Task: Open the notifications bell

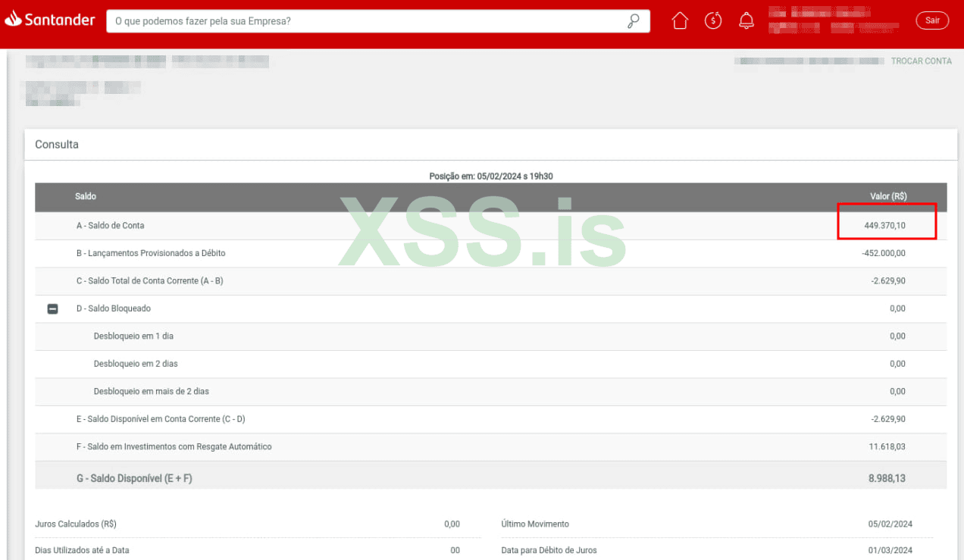Action: pos(746,20)
